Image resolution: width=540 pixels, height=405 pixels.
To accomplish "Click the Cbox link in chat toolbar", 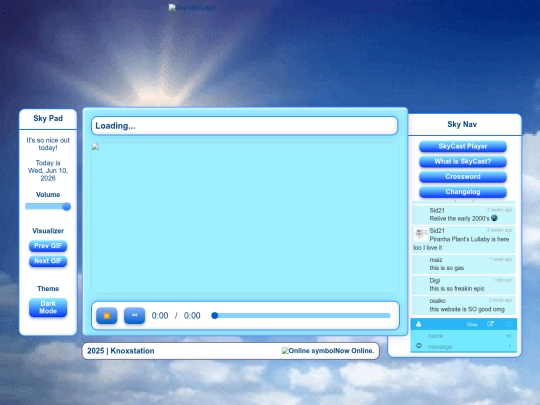I will pos(472,324).
